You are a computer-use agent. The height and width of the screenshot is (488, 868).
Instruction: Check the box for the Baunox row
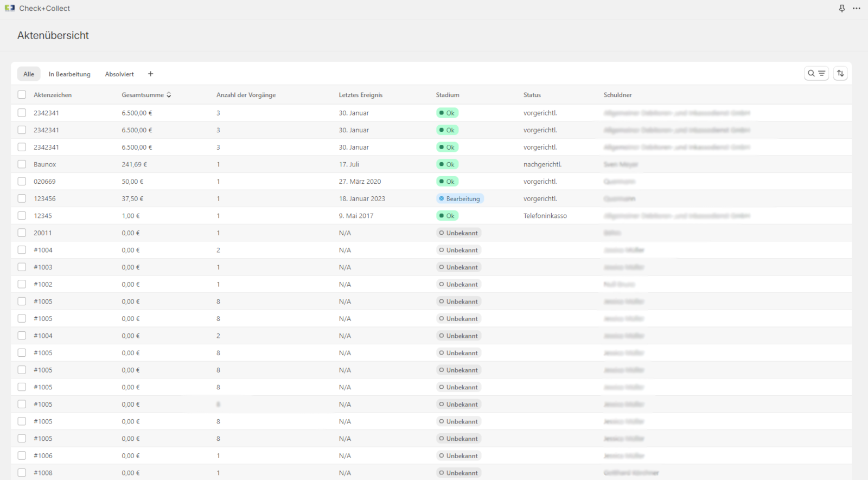(22, 164)
